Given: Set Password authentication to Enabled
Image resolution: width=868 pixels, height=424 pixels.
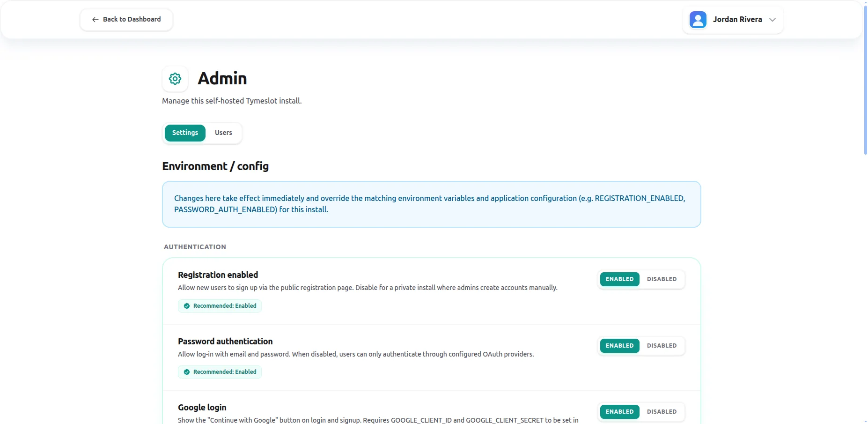Looking at the screenshot, I should tap(619, 346).
